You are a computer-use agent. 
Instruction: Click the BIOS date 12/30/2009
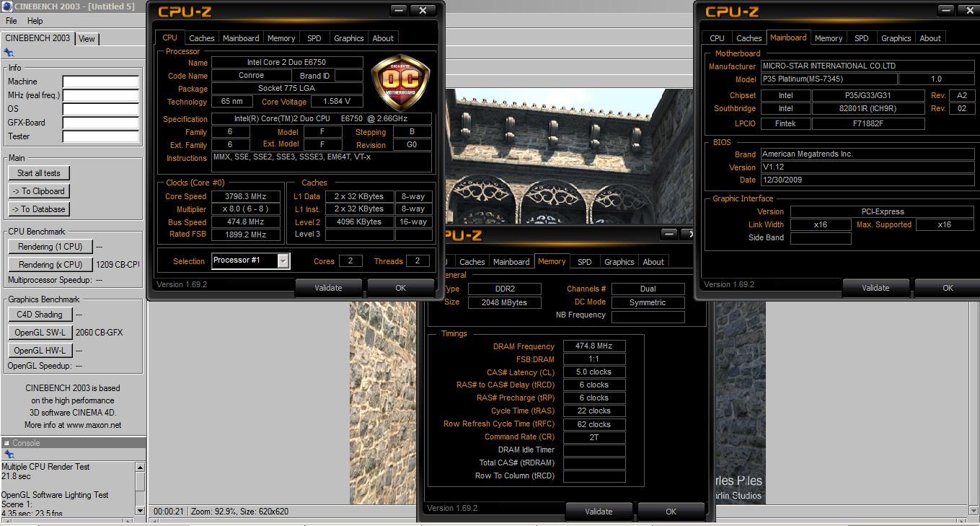[x=867, y=180]
